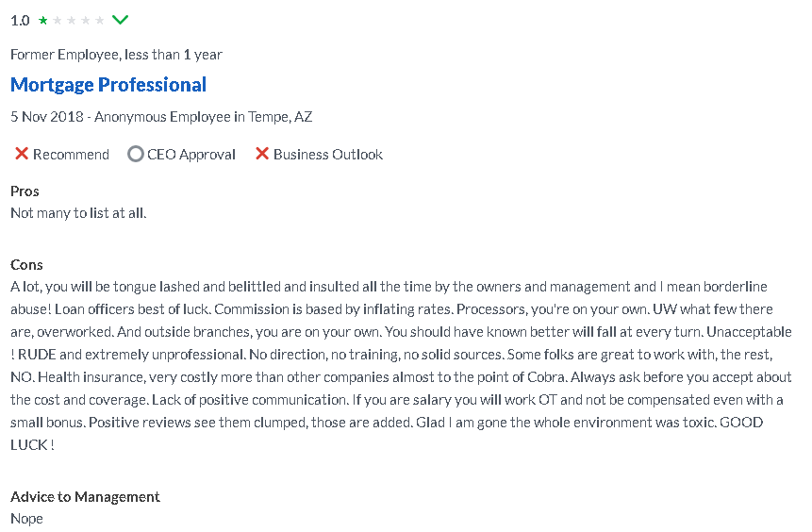The image size is (812, 532).
Task: Open the Mortgage Professional review title
Action: click(x=108, y=85)
